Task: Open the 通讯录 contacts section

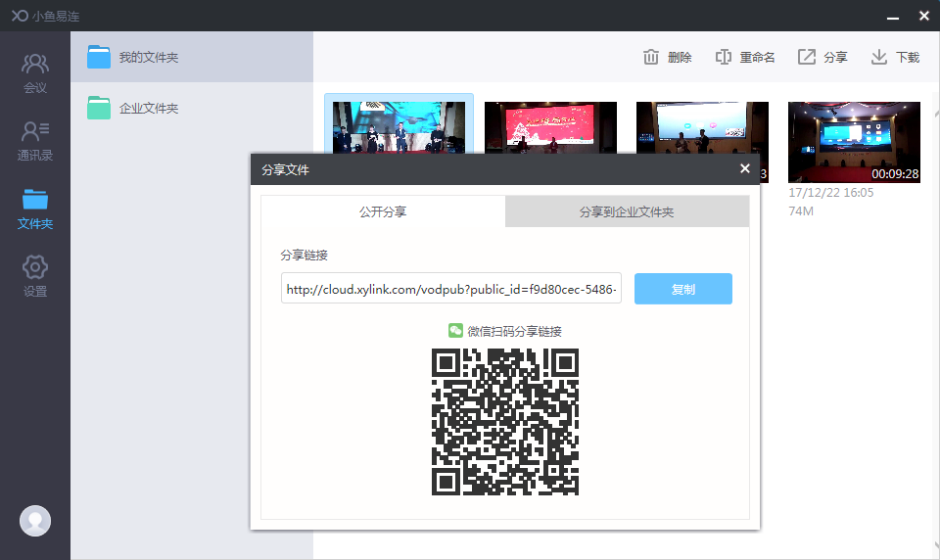Action: pos(35,141)
